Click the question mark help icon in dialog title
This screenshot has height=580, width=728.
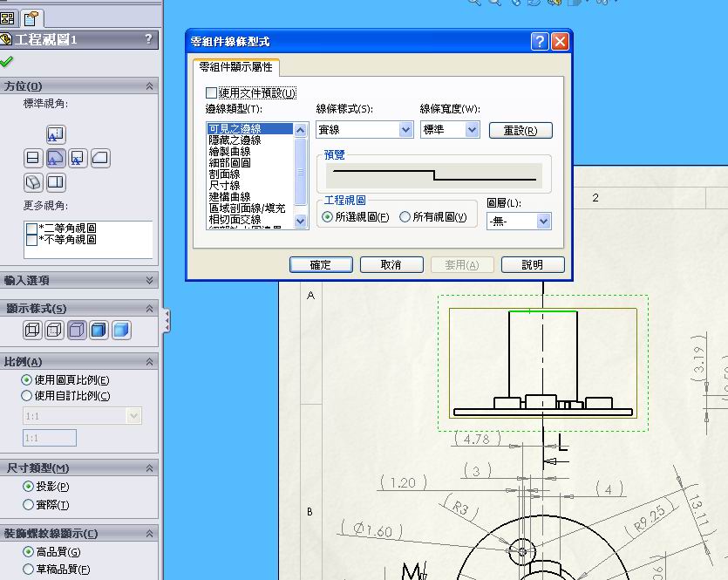tap(540, 41)
